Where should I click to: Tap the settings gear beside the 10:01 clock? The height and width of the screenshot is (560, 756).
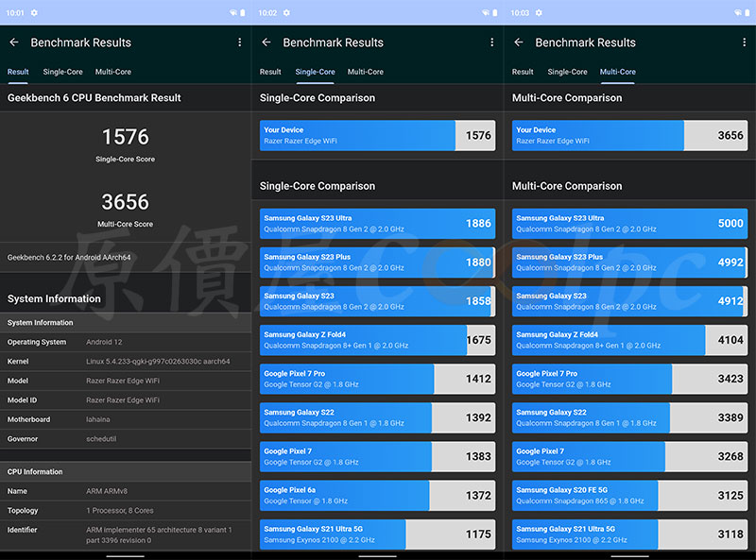point(34,13)
